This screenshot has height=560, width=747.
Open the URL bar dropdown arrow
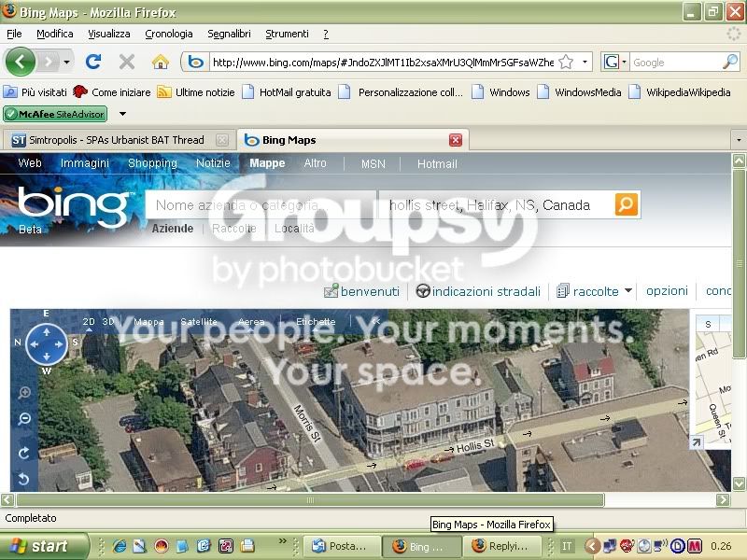coord(585,62)
